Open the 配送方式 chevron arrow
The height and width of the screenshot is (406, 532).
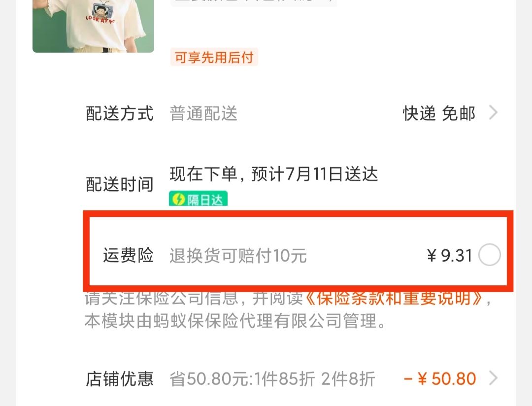tap(493, 113)
